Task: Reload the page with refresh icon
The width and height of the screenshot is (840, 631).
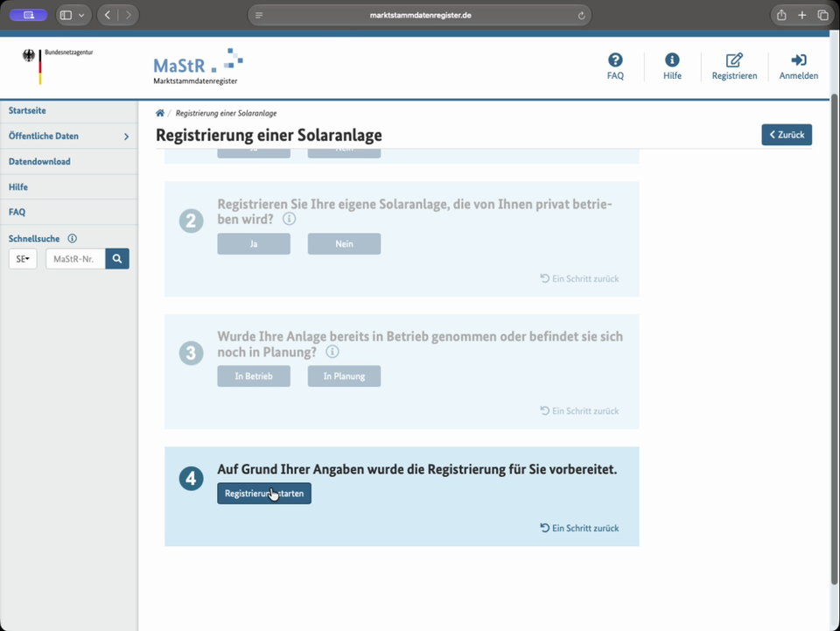Action: (x=581, y=16)
